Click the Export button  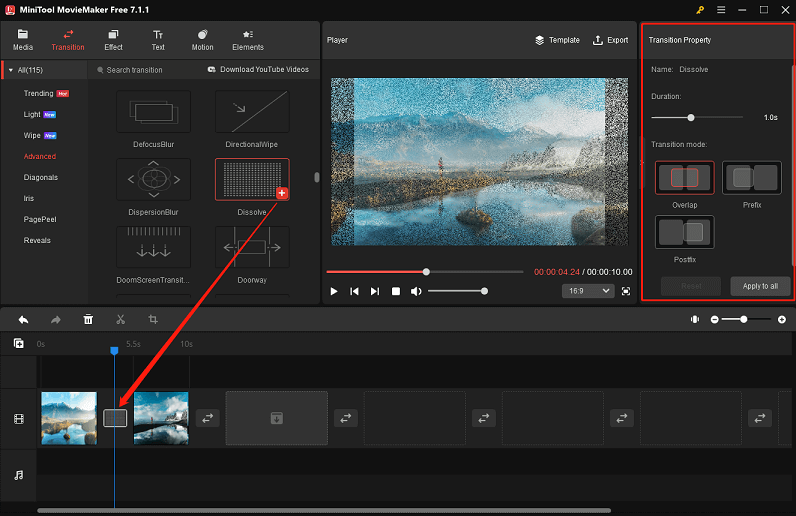(x=610, y=40)
